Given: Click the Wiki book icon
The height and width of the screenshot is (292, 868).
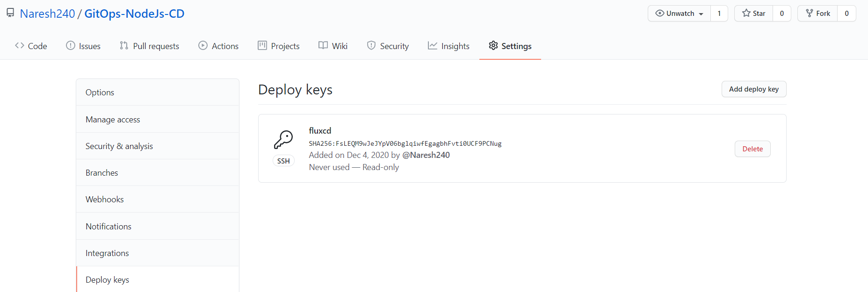Looking at the screenshot, I should (323, 45).
